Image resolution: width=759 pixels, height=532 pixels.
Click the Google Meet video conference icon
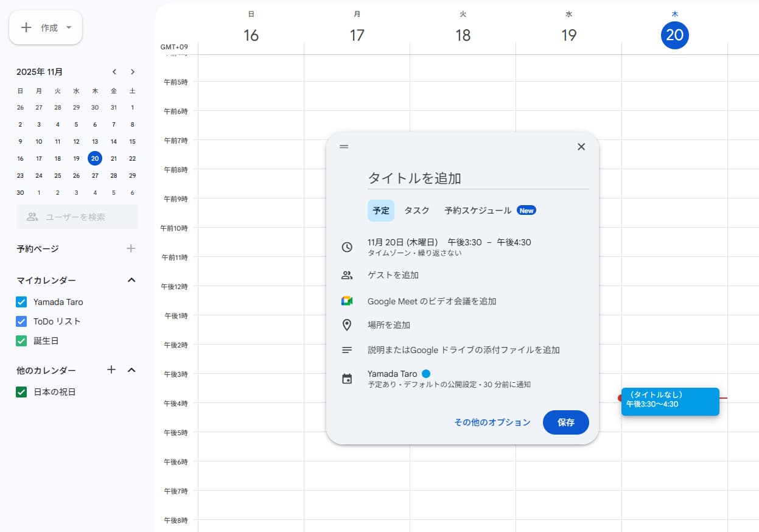pos(348,299)
